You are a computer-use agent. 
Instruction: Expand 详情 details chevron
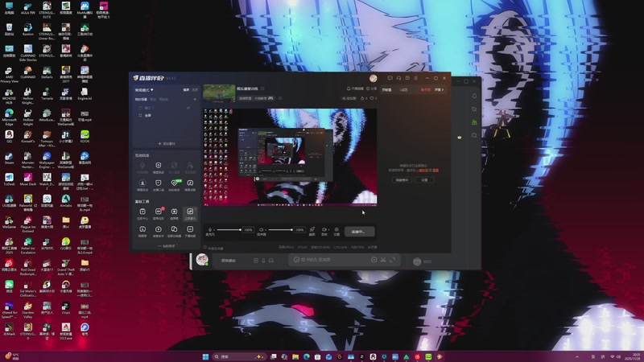coord(439,90)
